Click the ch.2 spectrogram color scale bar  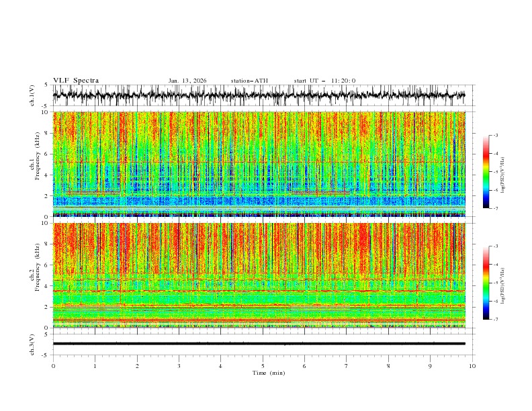[486, 283]
